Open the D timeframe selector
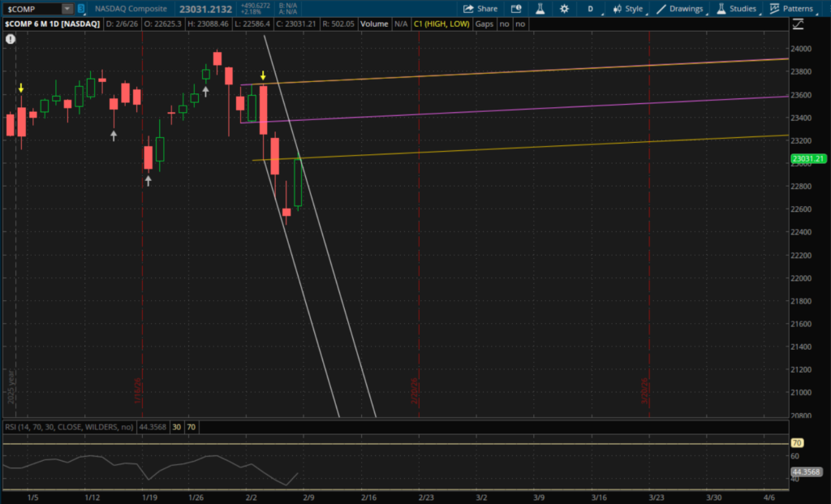Image resolution: width=831 pixels, height=504 pixels. (x=592, y=9)
